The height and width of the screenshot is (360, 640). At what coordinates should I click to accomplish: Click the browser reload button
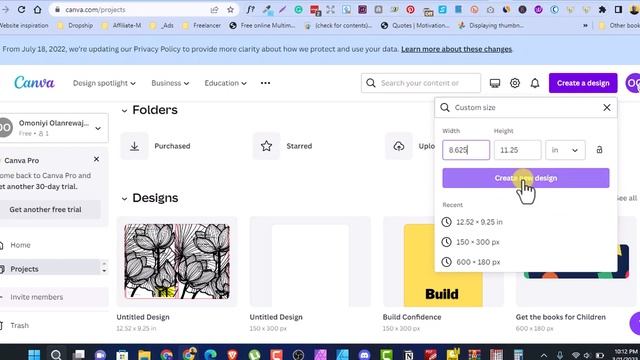[21, 9]
